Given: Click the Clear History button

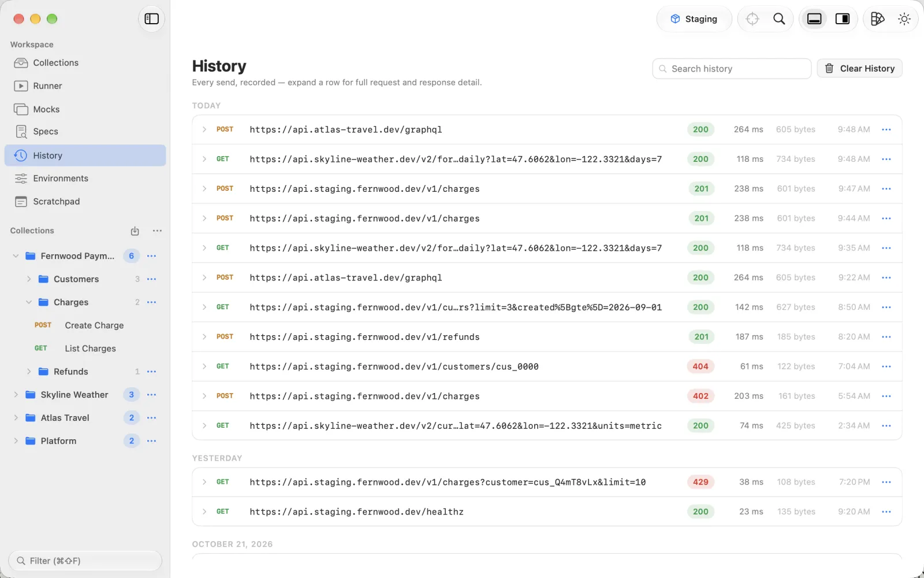Looking at the screenshot, I should click(859, 69).
